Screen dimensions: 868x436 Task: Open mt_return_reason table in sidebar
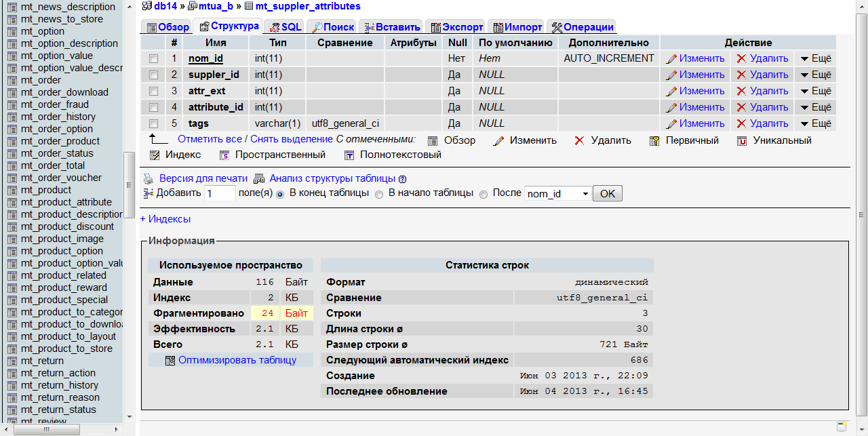tap(60, 397)
